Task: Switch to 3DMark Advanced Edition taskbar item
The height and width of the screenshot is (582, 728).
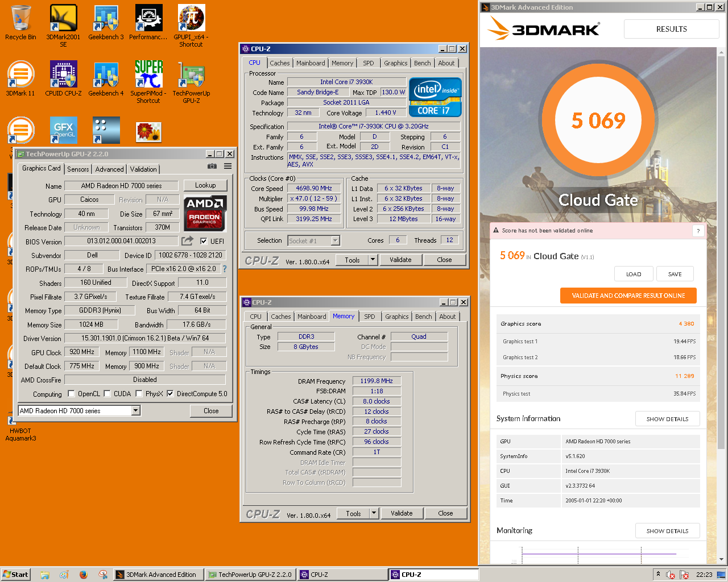Action: click(157, 575)
